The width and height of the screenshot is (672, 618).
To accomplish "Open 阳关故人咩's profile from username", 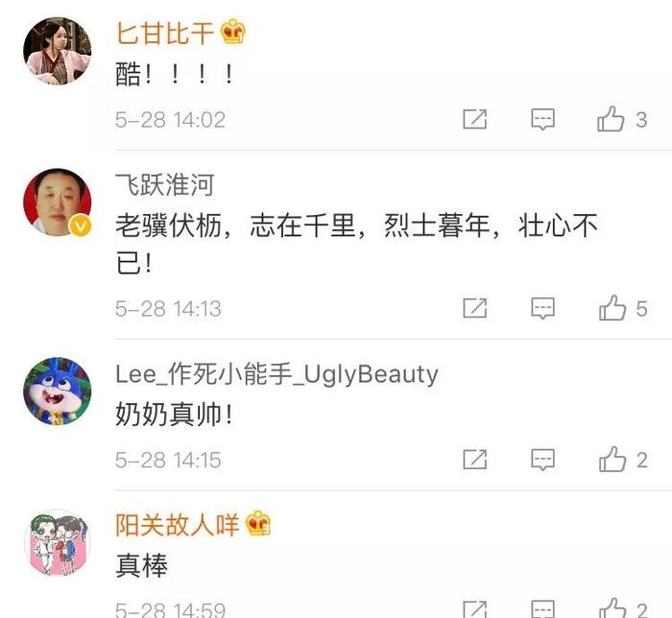I will (x=177, y=524).
